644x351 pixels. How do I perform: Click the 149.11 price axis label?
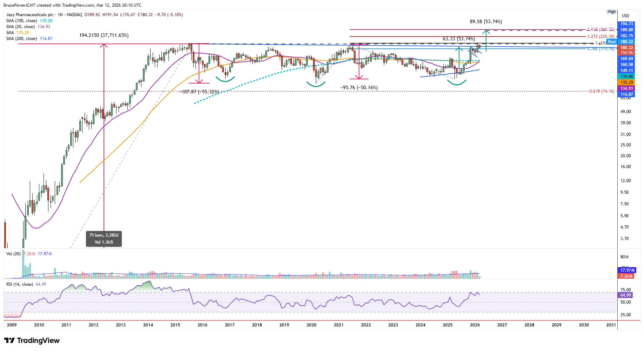click(x=626, y=71)
